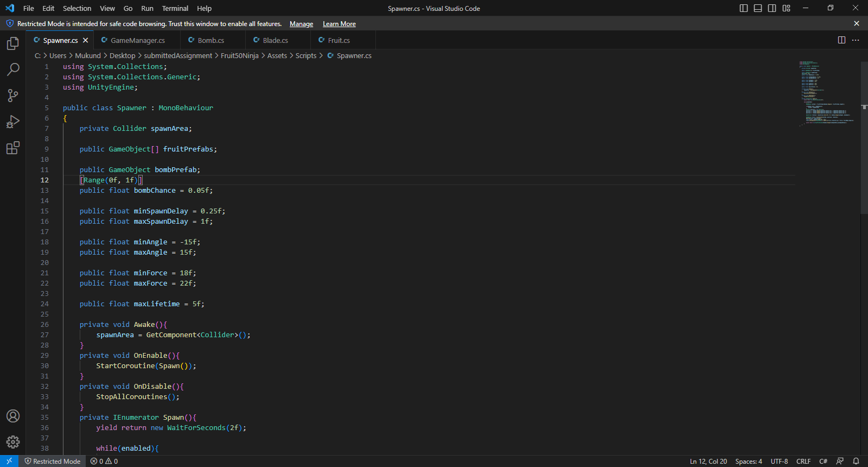Click line number 26 in gutter

point(44,325)
